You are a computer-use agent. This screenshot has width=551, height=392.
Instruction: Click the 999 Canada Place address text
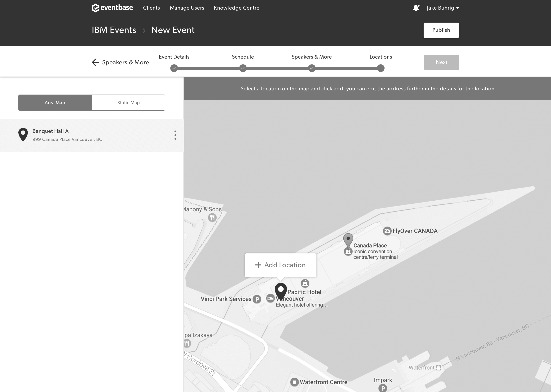tap(67, 139)
